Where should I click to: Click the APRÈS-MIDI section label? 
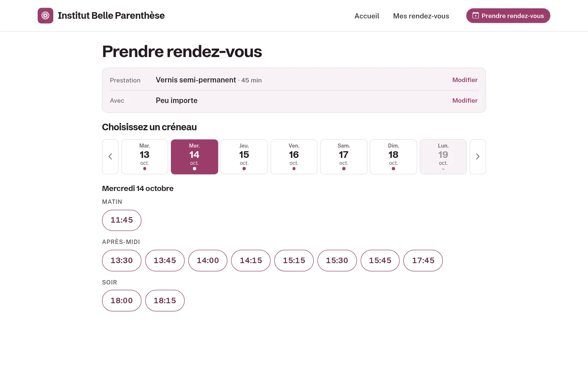point(121,242)
